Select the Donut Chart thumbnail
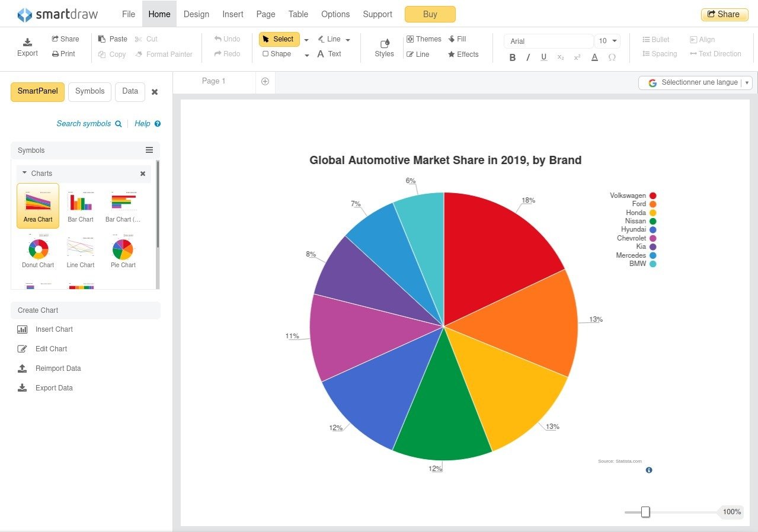Viewport: 758px width, 532px height. pos(38,252)
